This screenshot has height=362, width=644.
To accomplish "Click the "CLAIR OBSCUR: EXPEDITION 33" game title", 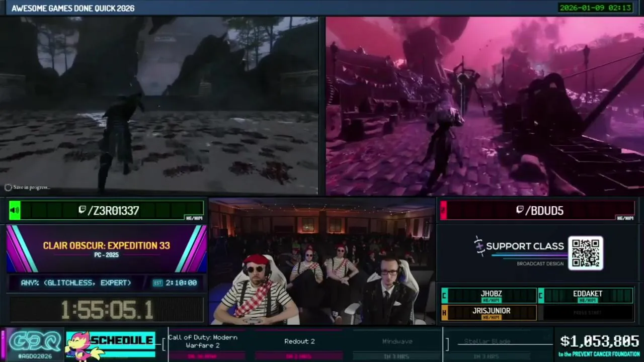I will click(x=106, y=246).
